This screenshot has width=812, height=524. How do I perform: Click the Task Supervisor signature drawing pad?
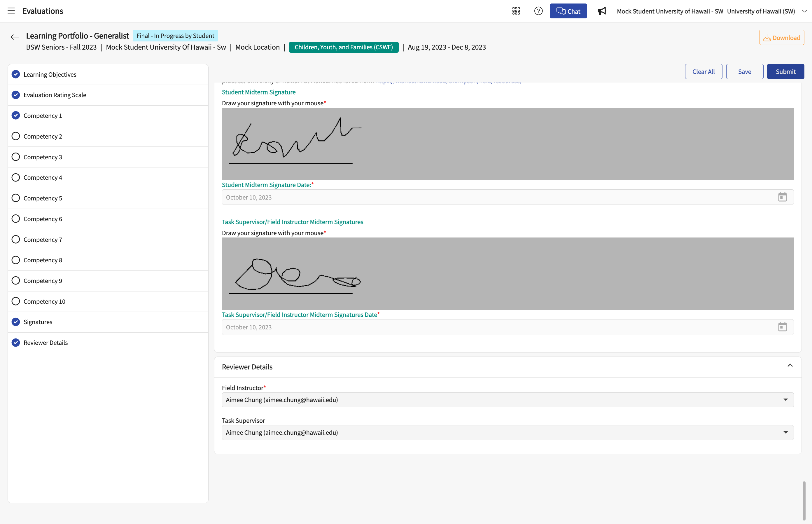[x=508, y=274]
